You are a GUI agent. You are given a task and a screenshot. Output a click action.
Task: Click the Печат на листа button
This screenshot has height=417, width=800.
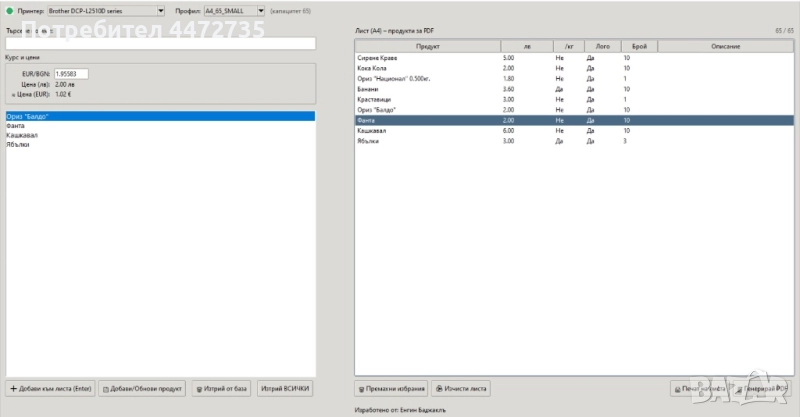tap(702, 388)
